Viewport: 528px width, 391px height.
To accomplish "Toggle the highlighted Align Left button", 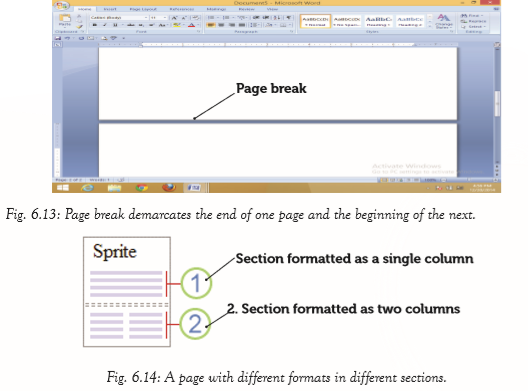I will 211,25.
